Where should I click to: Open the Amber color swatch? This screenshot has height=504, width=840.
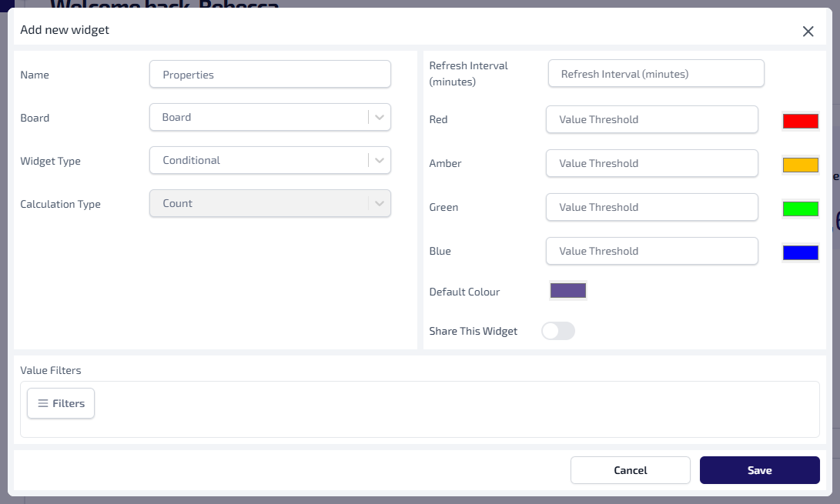tap(800, 165)
